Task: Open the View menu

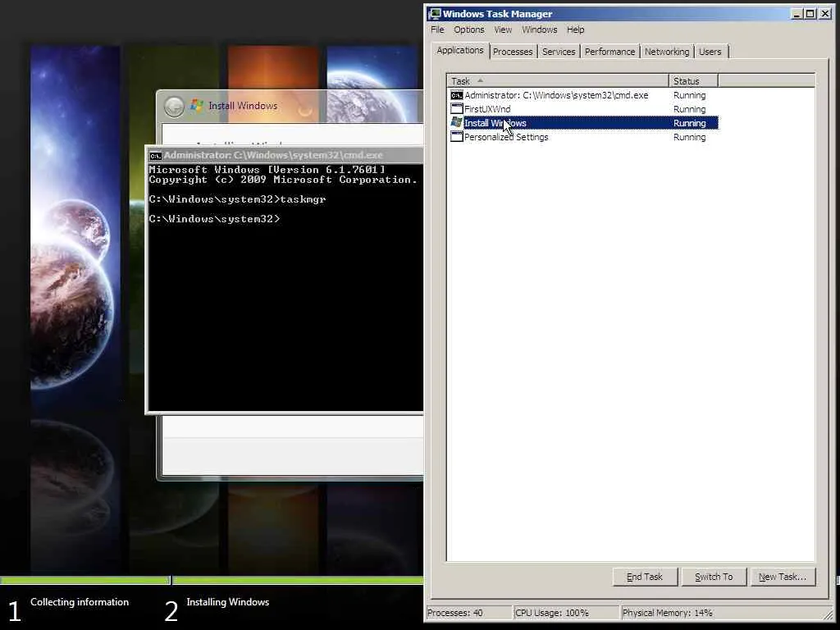Action: pos(503,30)
